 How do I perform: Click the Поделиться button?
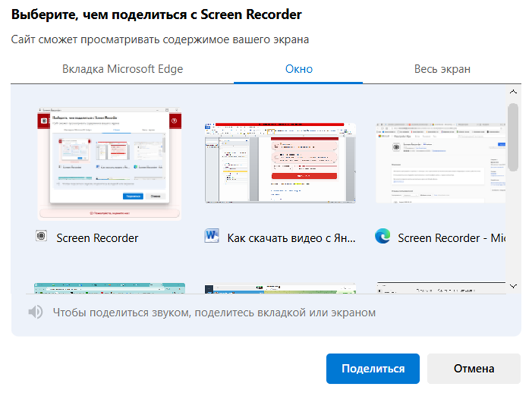pyautogui.click(x=373, y=369)
